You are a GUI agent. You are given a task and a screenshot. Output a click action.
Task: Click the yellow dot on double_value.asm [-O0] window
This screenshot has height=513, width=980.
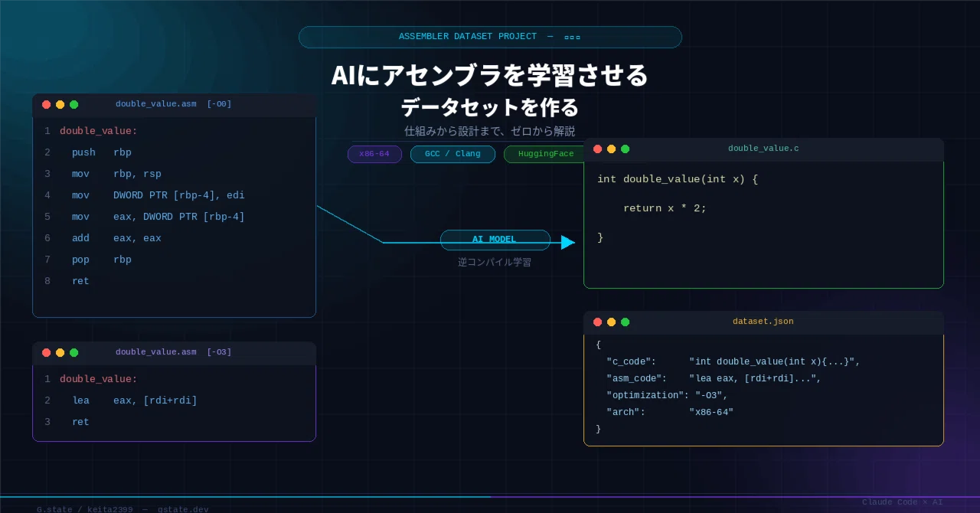click(60, 105)
